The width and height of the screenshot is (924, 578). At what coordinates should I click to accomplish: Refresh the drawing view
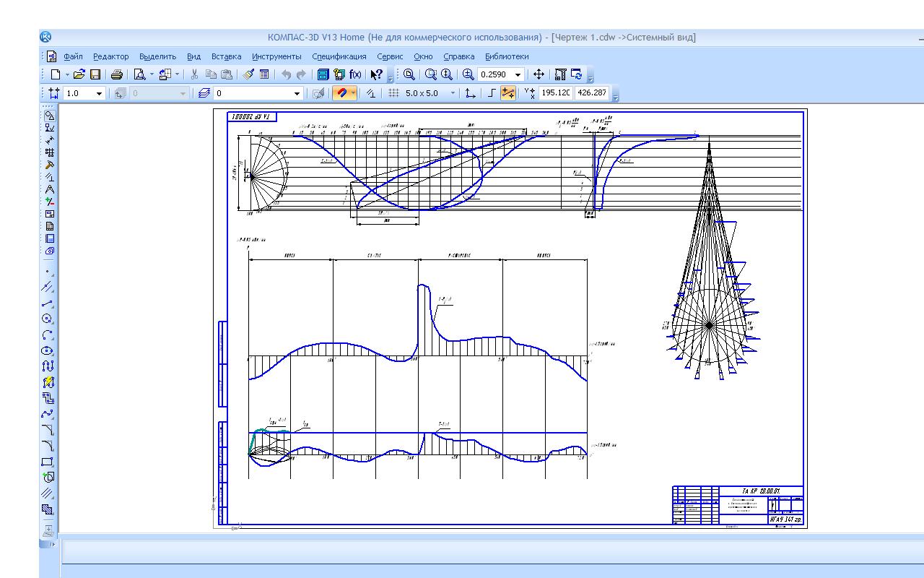click(576, 74)
